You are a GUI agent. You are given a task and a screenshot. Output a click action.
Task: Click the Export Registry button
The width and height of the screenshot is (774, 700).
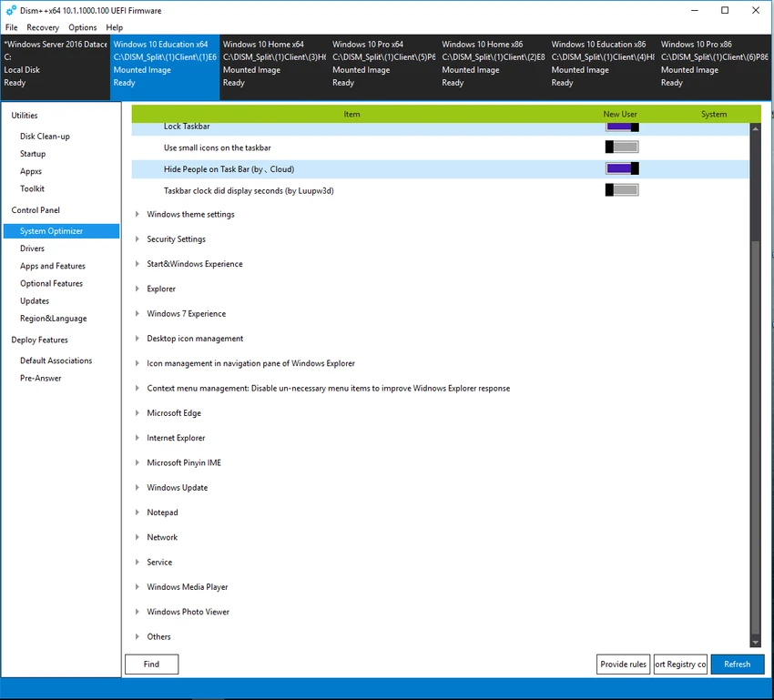point(680,664)
